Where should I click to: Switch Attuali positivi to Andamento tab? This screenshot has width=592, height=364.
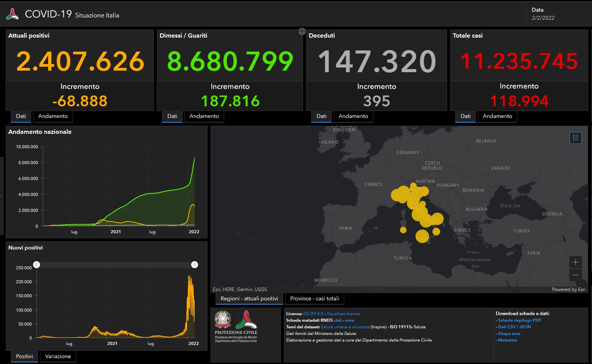click(x=53, y=116)
